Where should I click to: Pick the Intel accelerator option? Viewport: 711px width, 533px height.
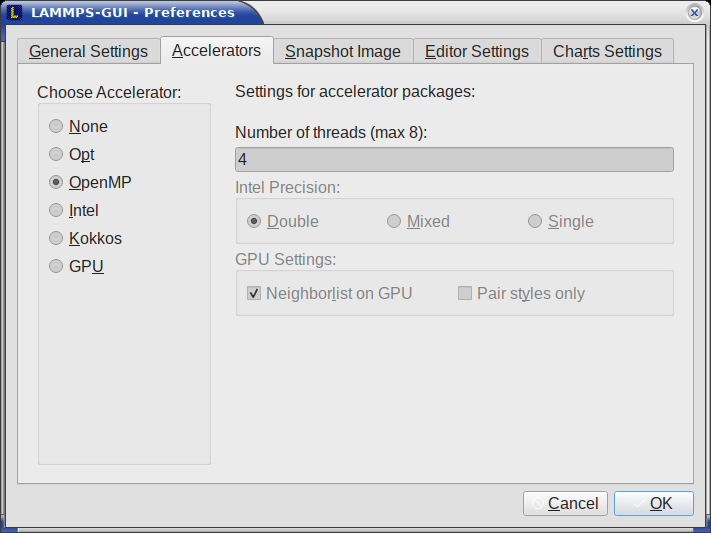tap(73, 210)
